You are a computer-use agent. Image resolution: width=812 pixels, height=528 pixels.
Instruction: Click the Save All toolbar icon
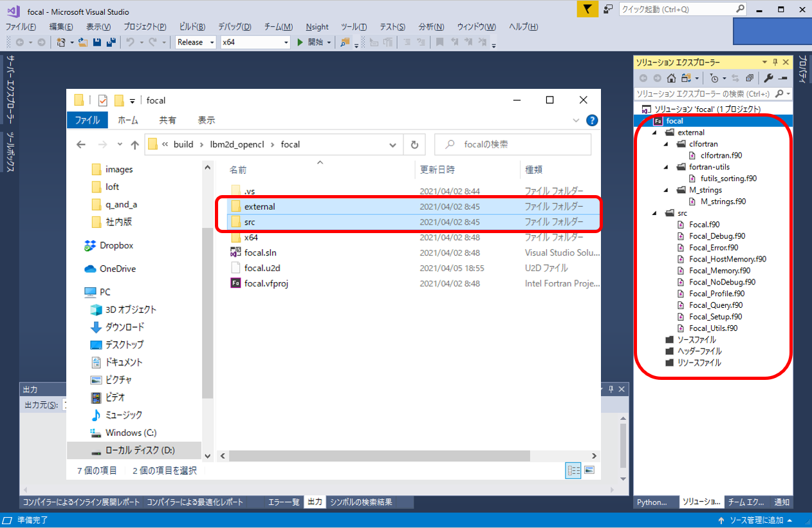tap(110, 42)
